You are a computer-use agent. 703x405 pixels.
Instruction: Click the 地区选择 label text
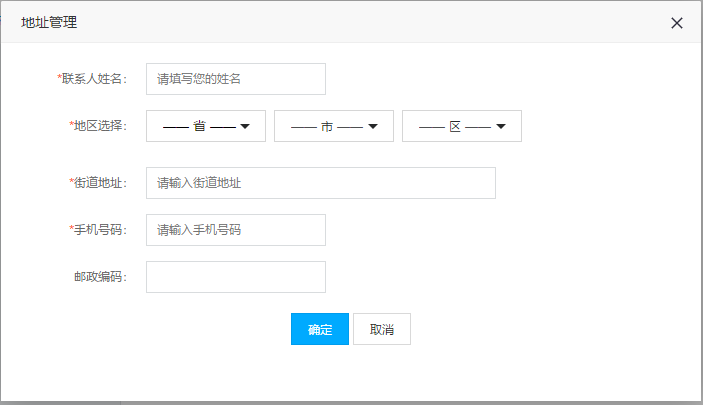(99, 126)
